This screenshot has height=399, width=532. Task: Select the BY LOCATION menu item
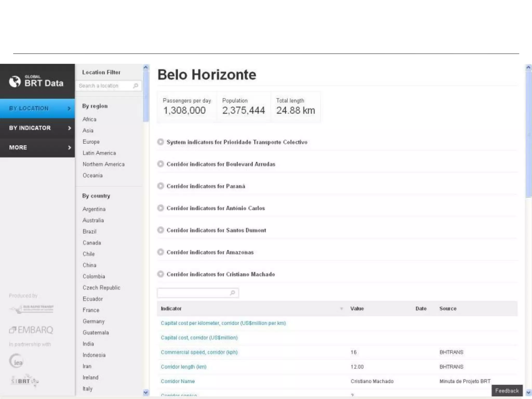click(x=37, y=108)
